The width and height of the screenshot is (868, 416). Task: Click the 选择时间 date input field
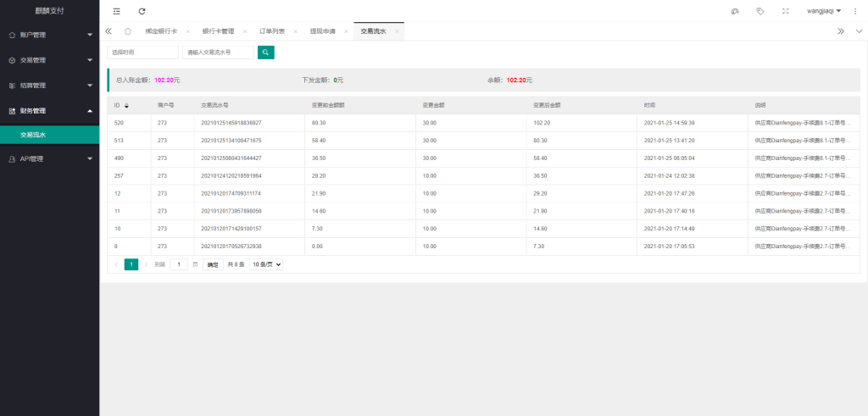click(142, 53)
